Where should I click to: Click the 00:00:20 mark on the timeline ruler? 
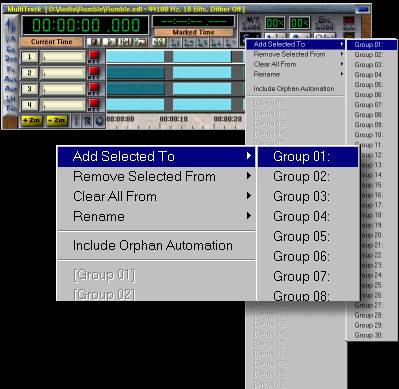(x=227, y=119)
